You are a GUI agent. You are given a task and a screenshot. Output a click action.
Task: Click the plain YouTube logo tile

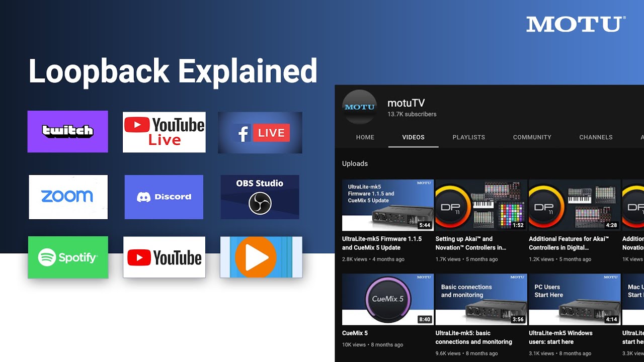[164, 257]
